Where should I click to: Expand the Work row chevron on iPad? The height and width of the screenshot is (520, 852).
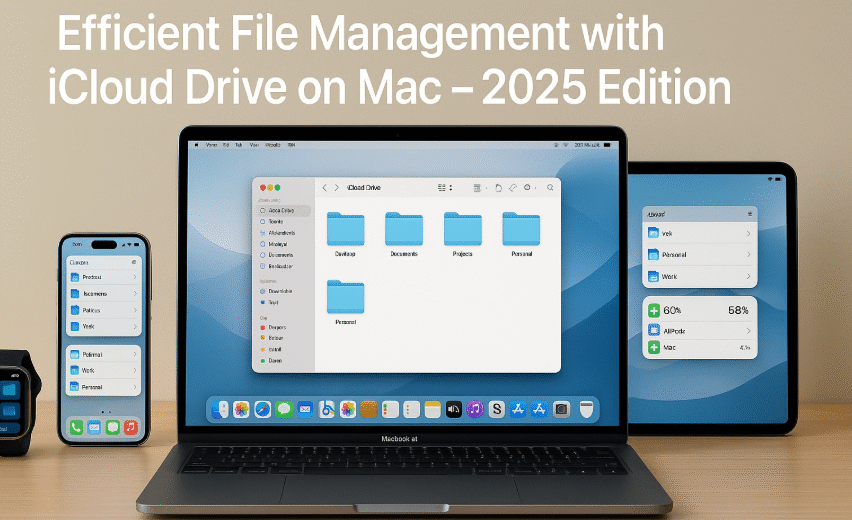(748, 276)
